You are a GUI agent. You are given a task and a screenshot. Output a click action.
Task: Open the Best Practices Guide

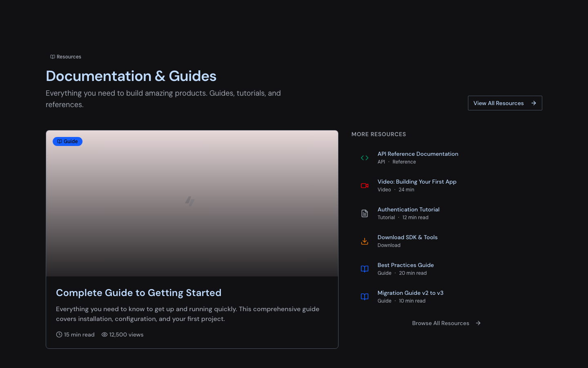[405, 265]
